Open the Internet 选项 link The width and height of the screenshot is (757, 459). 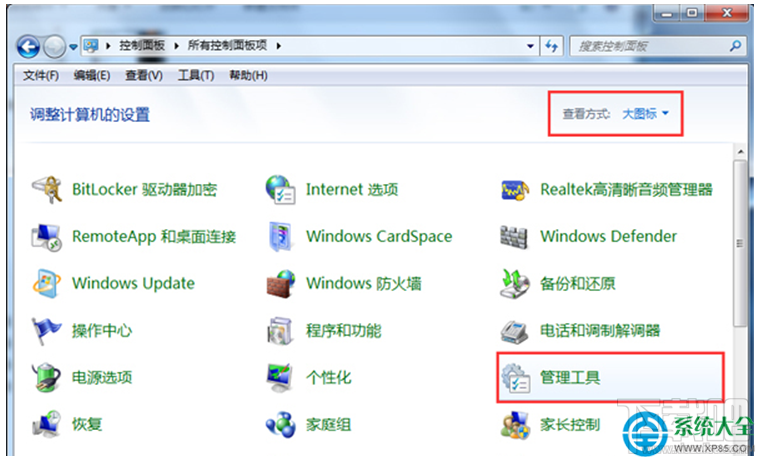coord(352,190)
